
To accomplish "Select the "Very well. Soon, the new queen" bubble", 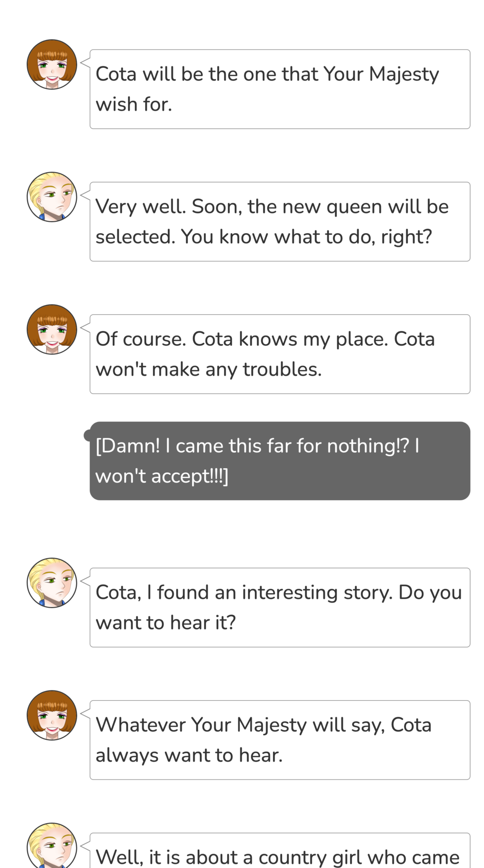I will pyautogui.click(x=280, y=222).
